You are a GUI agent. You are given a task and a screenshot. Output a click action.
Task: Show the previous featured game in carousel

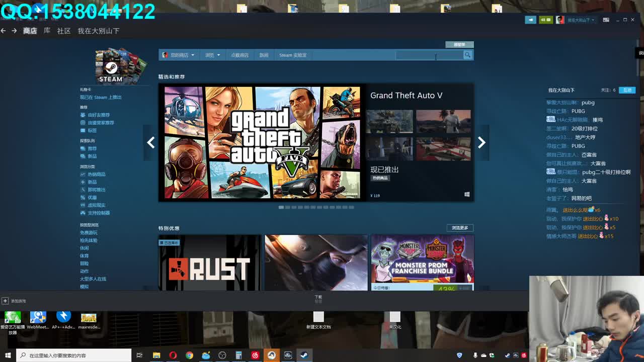click(150, 142)
